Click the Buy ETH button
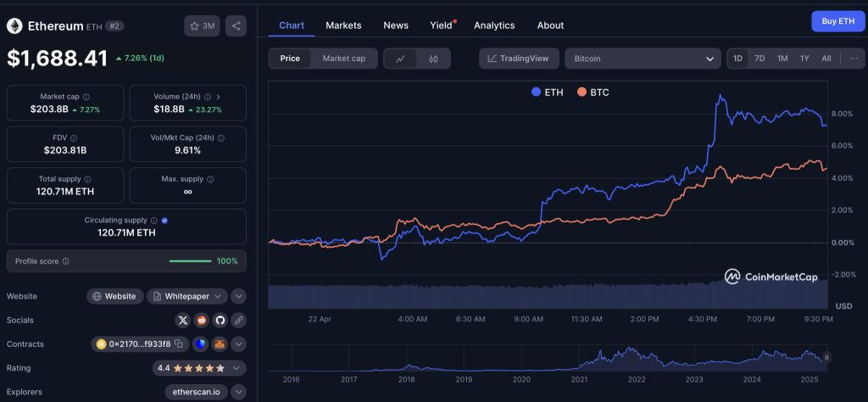 (838, 21)
